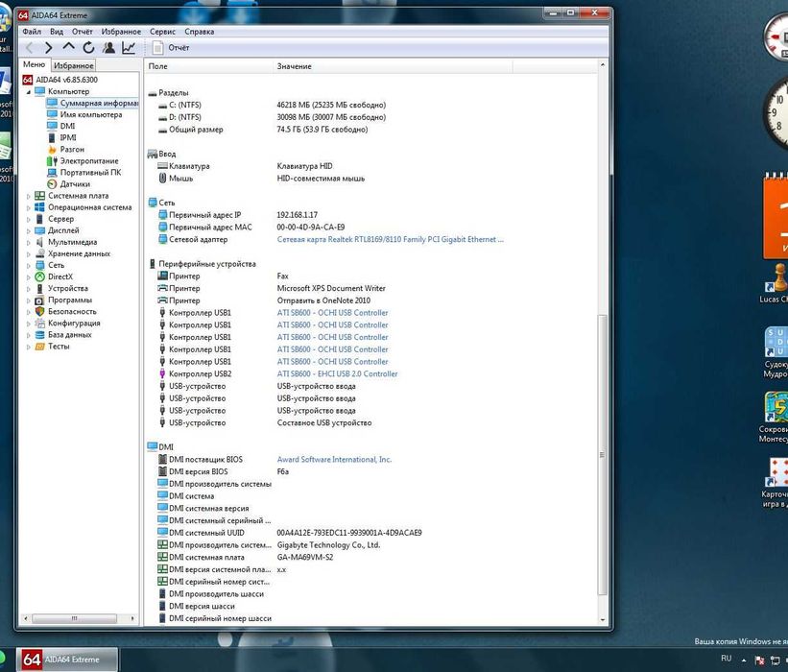Switch to the Избранное sidebar tab
Image resolution: width=788 pixels, height=672 pixels.
pos(73,65)
